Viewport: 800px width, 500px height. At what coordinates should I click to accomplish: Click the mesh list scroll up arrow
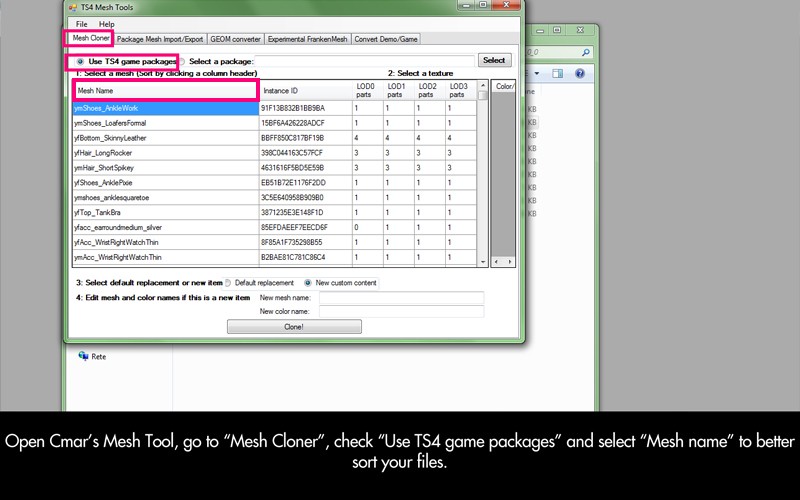pyautogui.click(x=482, y=85)
